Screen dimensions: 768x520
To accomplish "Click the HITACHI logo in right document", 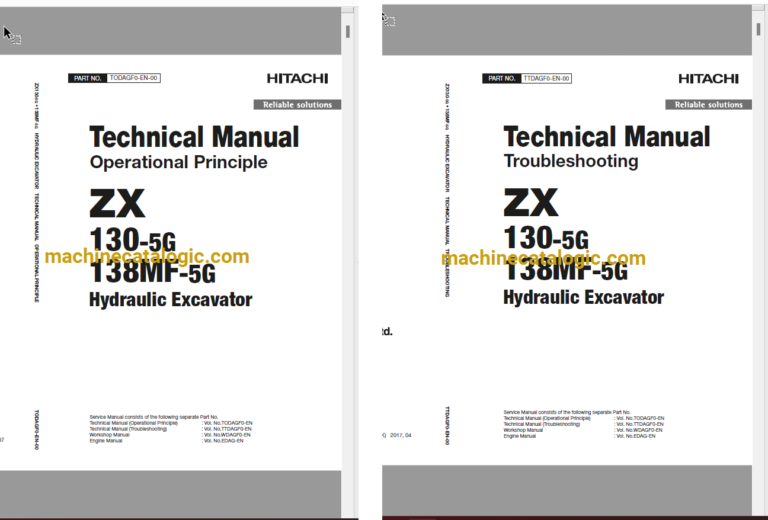I will click(x=708, y=78).
